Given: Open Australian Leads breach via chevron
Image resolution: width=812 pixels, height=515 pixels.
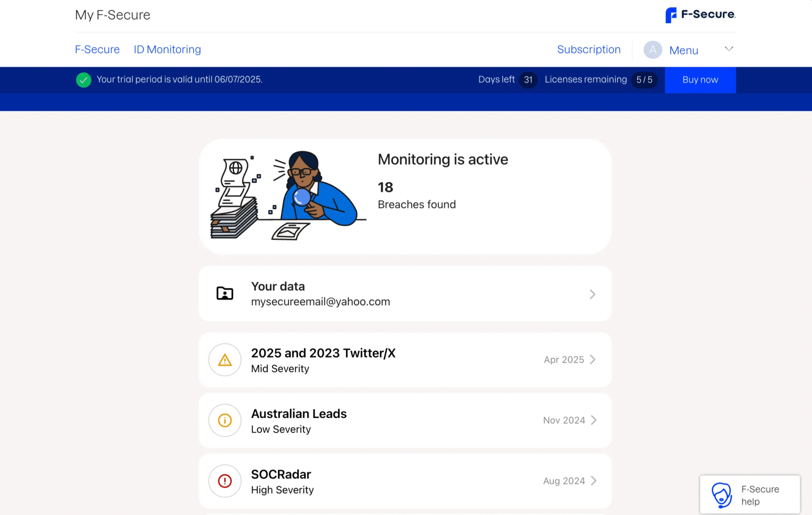Looking at the screenshot, I should [594, 420].
